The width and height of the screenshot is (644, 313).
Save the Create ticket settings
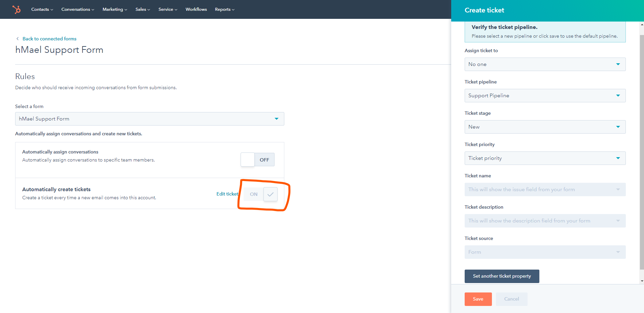tap(478, 299)
